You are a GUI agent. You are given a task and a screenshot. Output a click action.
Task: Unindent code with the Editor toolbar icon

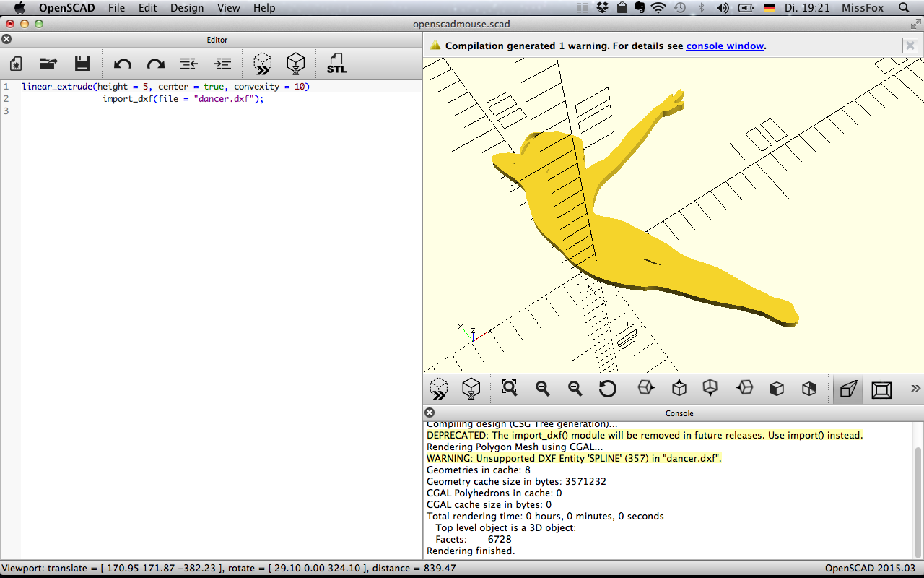(189, 64)
